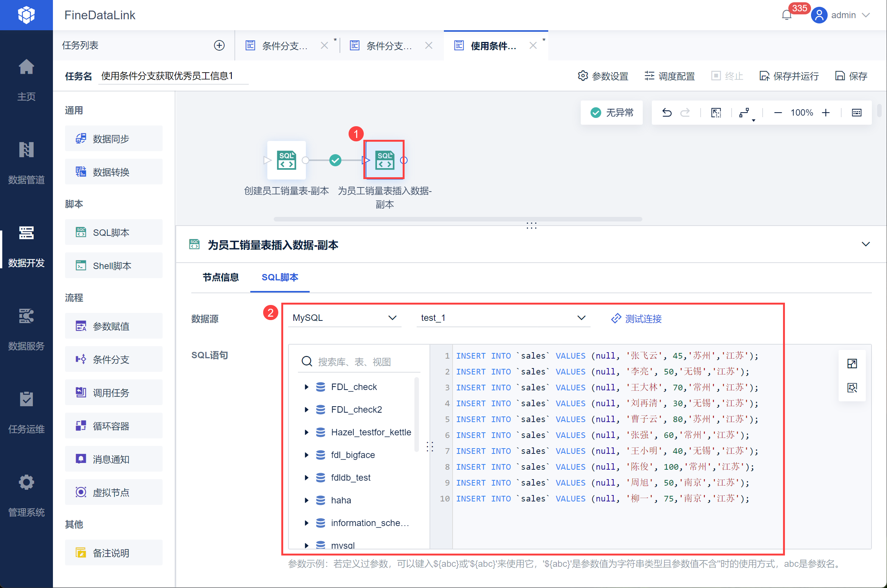The image size is (887, 588).
Task: Open the test_1 connection dropdown
Action: coord(503,318)
